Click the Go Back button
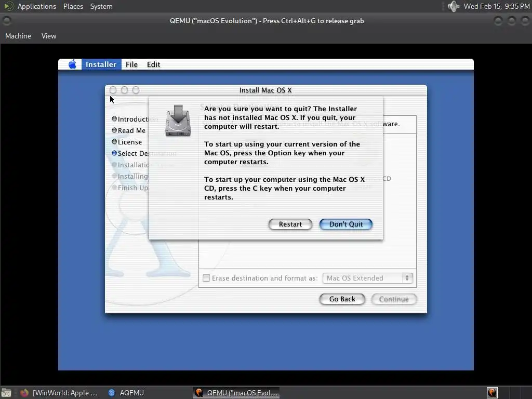 click(x=342, y=299)
